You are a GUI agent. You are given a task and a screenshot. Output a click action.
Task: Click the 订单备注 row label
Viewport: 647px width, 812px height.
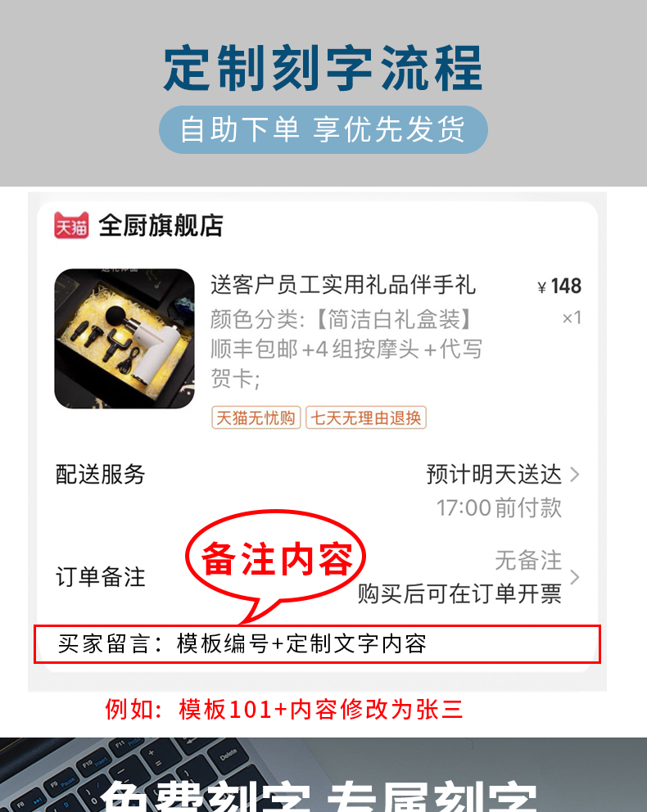pos(101,577)
